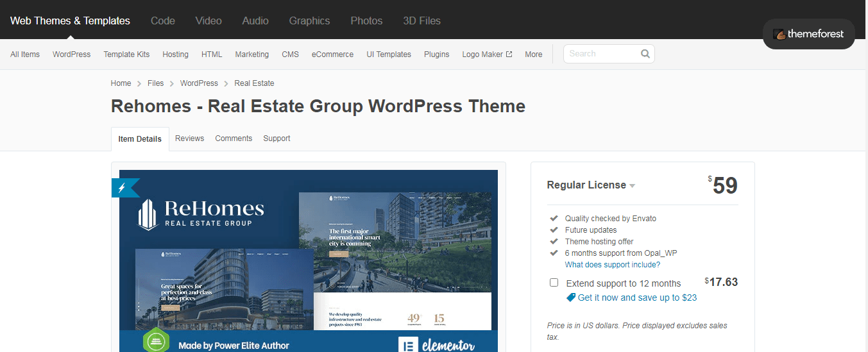Open the Rehomes theme preview image
The image size is (868, 352).
tap(309, 261)
